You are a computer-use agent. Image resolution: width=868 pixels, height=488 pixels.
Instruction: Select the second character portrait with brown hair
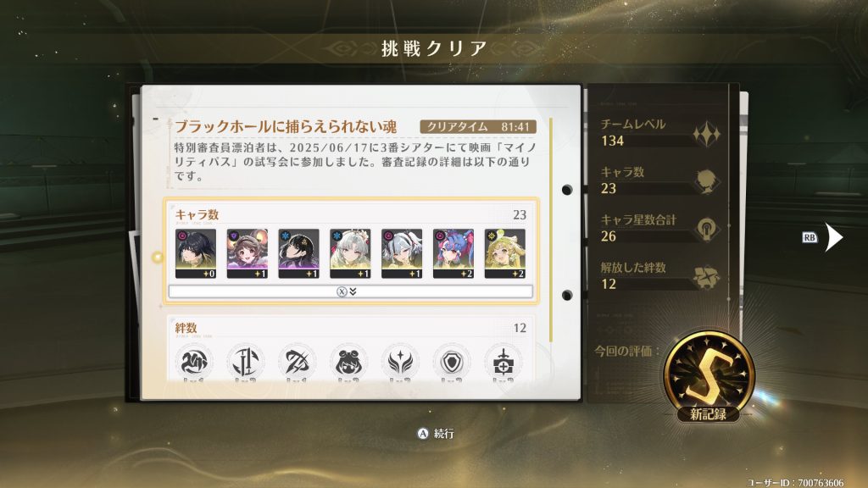(247, 253)
